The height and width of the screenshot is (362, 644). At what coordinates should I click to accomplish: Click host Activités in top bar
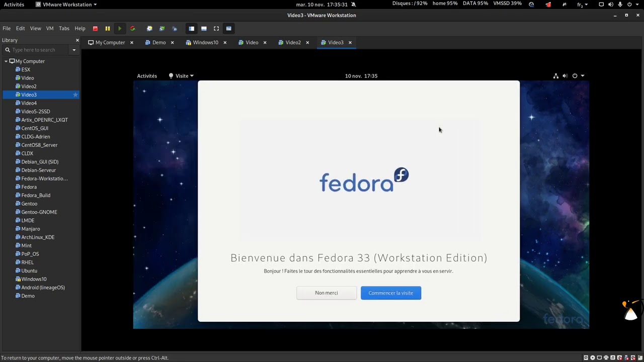[x=14, y=5]
